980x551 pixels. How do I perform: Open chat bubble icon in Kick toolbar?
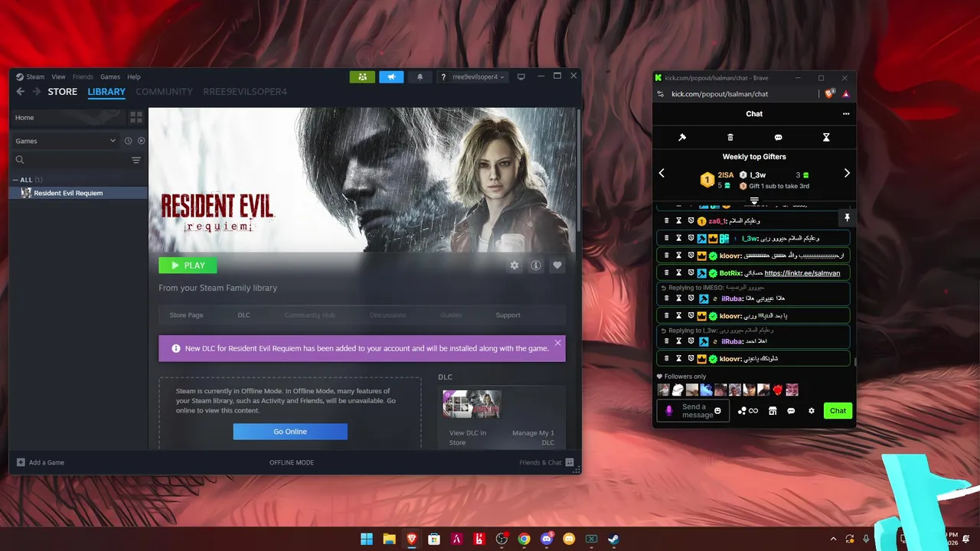(x=778, y=137)
